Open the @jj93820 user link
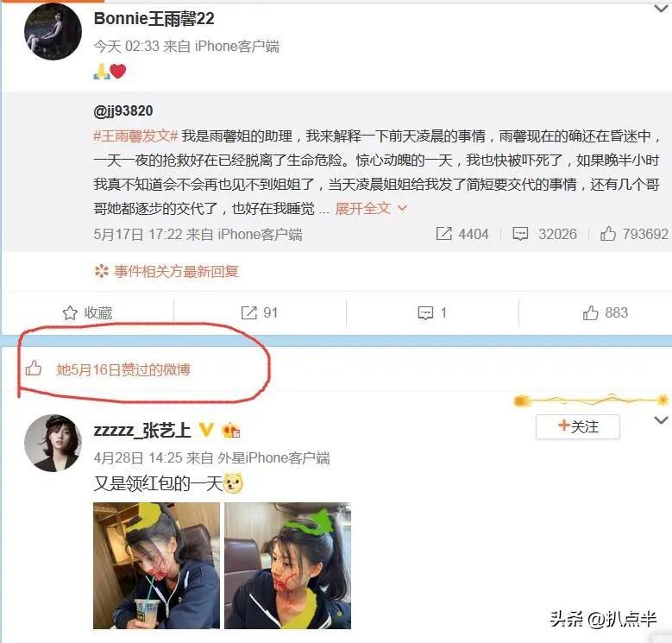 [123, 111]
